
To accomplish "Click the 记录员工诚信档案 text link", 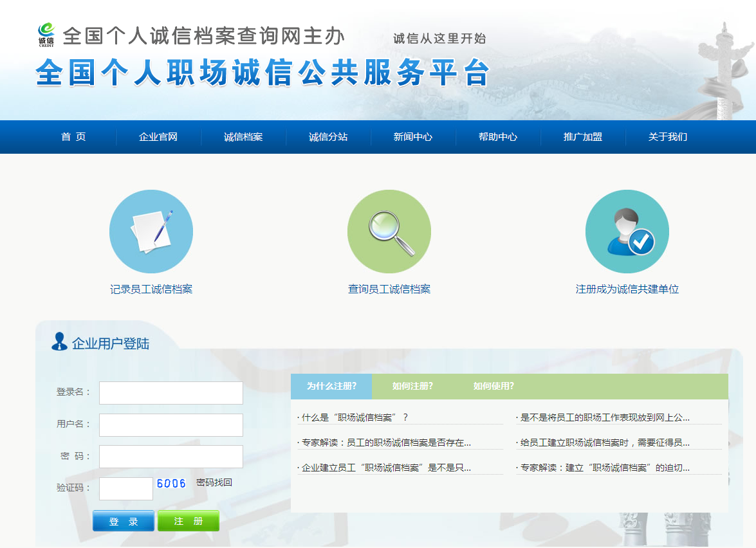I will pyautogui.click(x=151, y=289).
